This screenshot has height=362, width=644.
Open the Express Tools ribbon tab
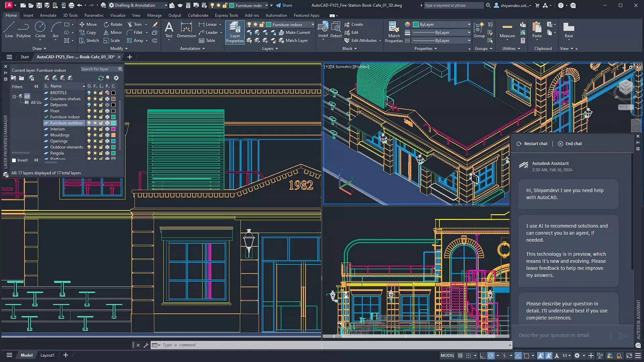tap(227, 15)
